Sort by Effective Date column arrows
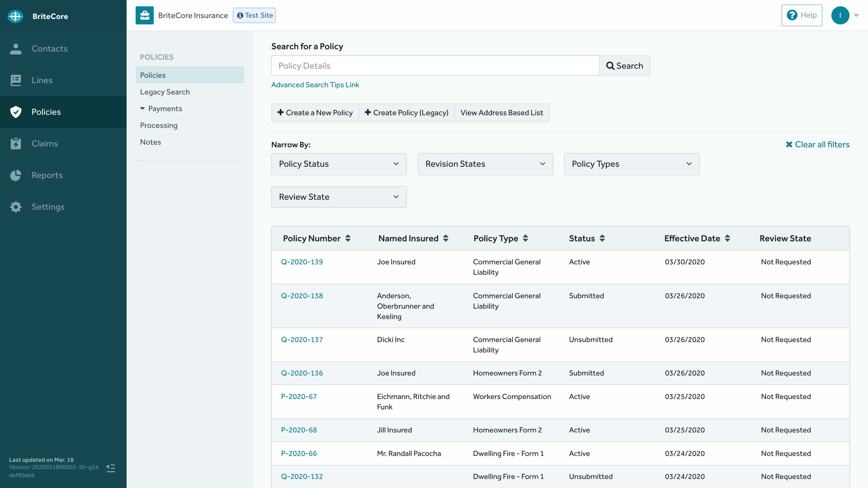 coord(727,238)
